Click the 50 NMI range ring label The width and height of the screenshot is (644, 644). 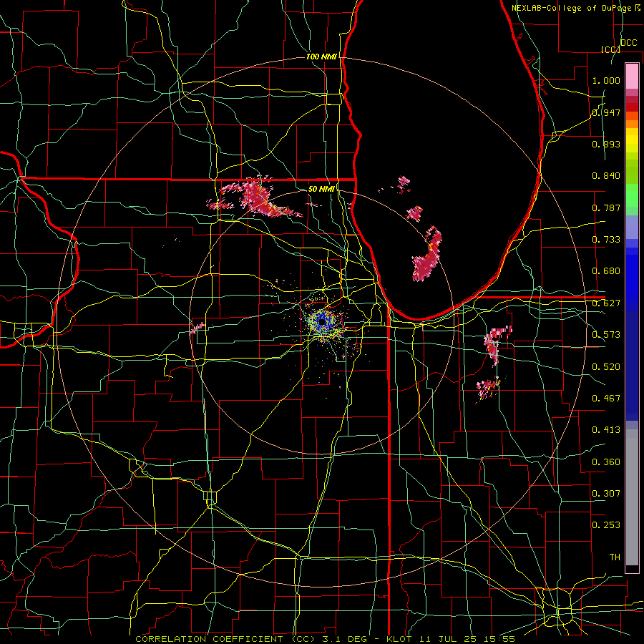321,189
